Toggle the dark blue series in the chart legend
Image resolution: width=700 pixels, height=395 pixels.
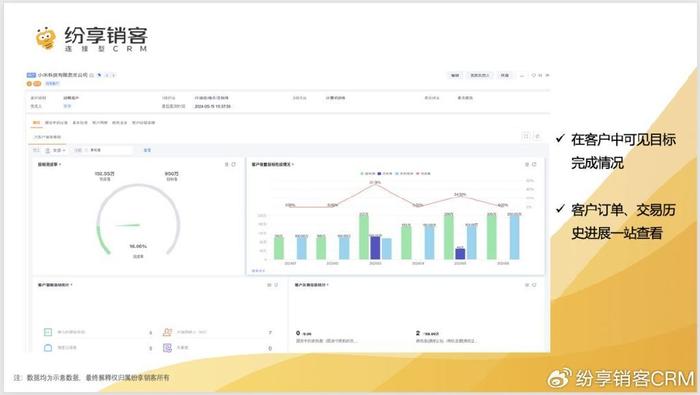pyautogui.click(x=385, y=173)
